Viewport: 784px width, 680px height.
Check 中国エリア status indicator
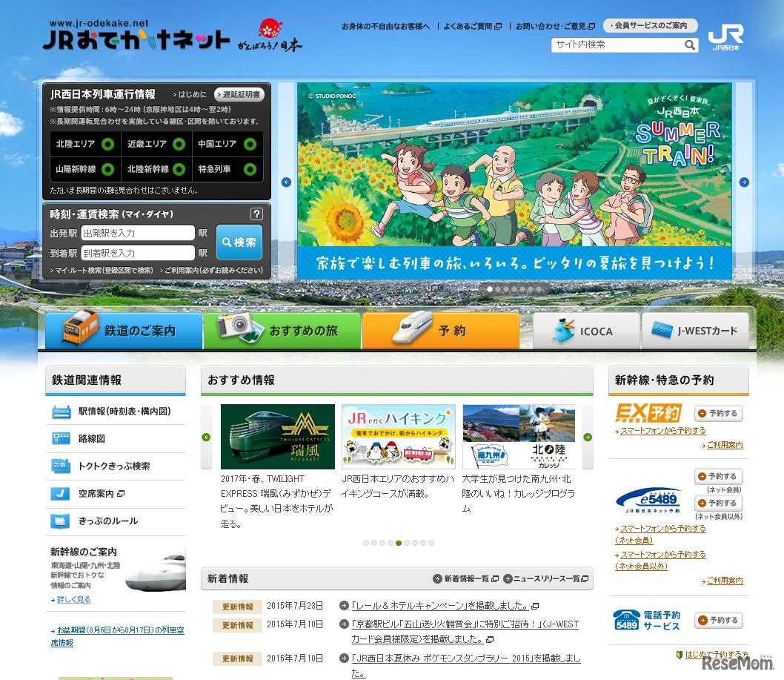(x=250, y=144)
